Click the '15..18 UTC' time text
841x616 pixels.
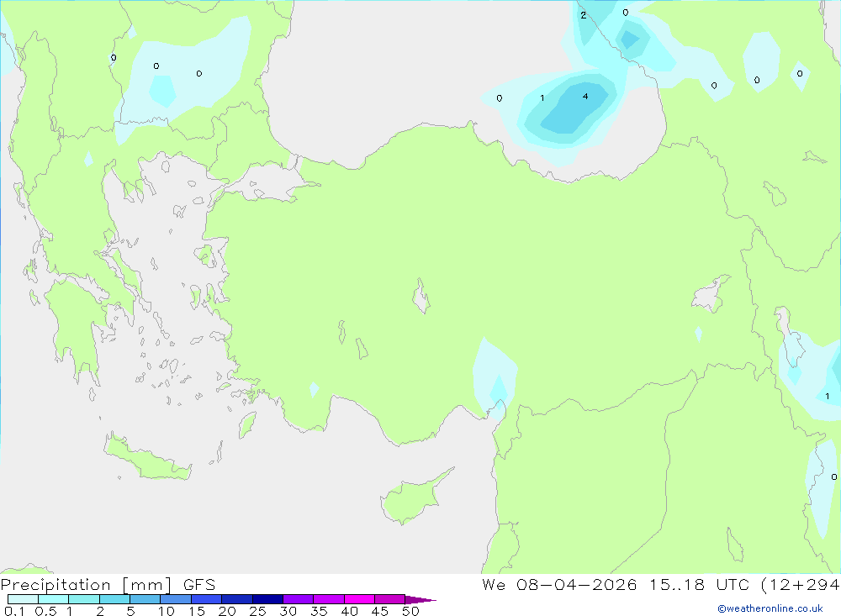click(699, 584)
